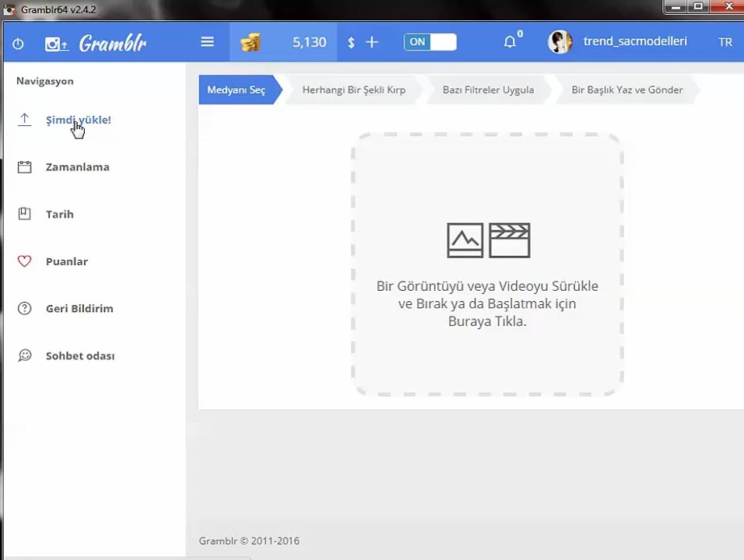Click the dollar sign icon
Screen dimensions: 744x560
click(351, 43)
